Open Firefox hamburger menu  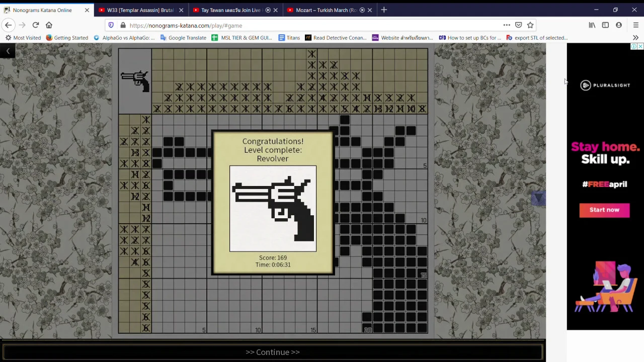(636, 25)
